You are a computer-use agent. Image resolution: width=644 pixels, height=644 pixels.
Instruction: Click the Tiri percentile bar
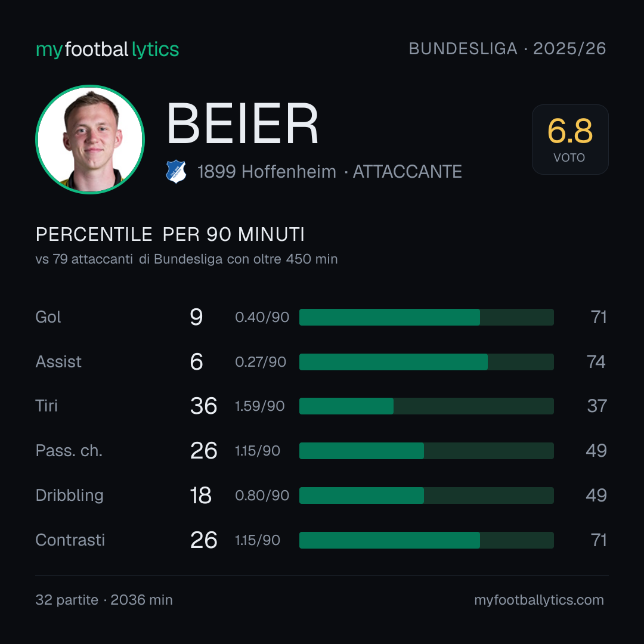(426, 406)
